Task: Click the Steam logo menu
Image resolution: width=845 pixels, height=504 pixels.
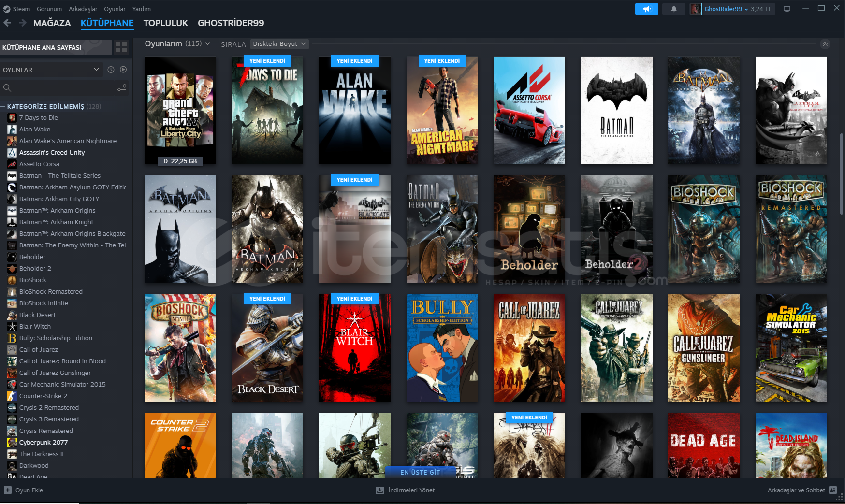Action: (7, 9)
